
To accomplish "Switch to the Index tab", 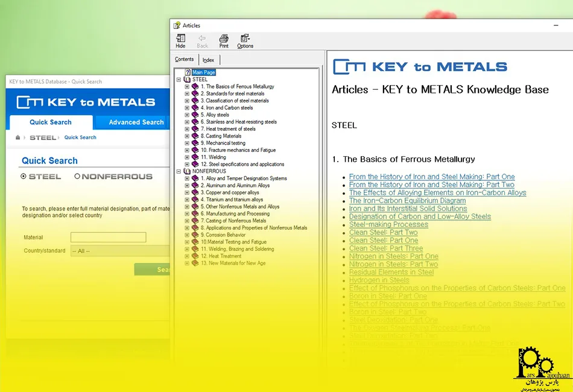I will [x=209, y=60].
